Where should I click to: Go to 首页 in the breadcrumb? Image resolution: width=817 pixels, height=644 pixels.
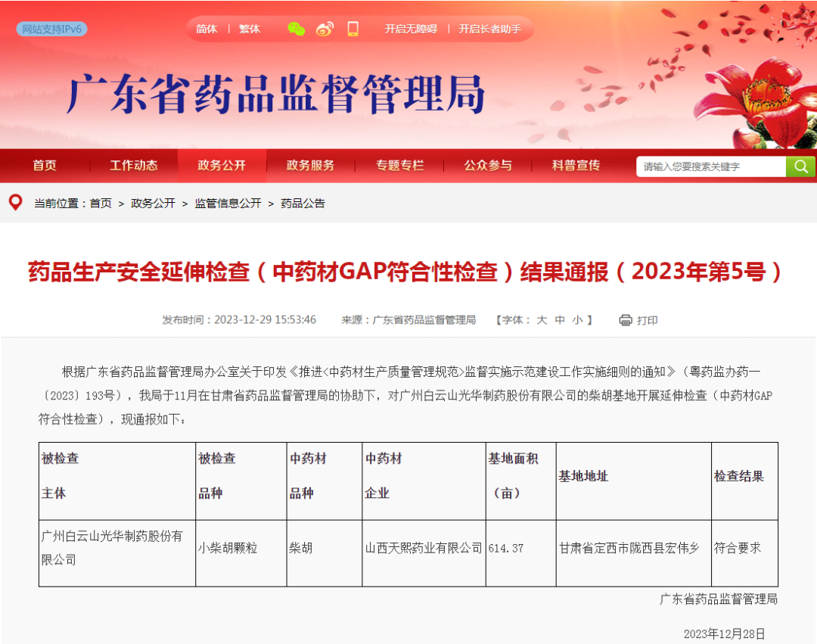[101, 204]
